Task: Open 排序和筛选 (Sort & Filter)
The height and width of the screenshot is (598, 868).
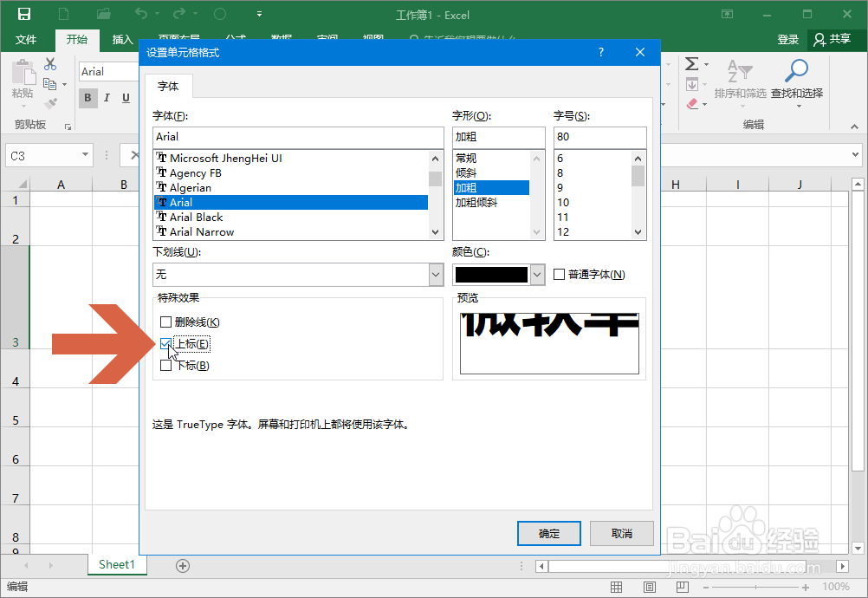Action: [741, 82]
